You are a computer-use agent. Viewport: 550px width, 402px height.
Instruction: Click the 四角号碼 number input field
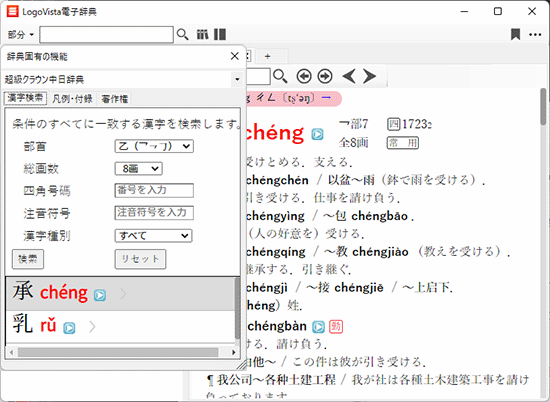(x=154, y=190)
